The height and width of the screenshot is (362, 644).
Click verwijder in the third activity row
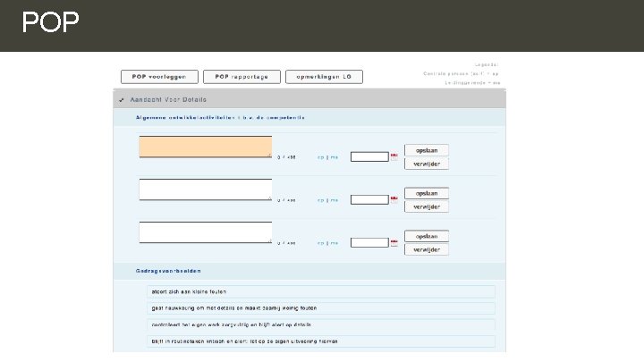[427, 249]
